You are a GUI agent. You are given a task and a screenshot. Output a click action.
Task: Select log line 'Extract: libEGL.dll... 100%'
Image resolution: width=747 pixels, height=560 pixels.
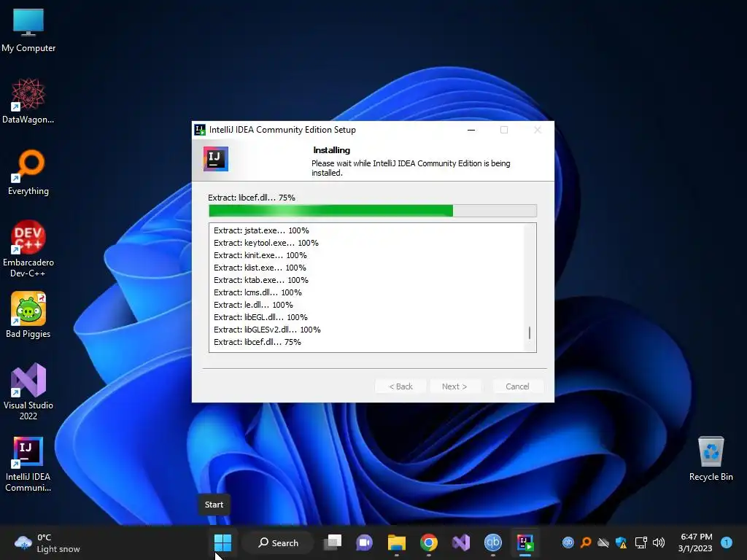[x=260, y=317]
